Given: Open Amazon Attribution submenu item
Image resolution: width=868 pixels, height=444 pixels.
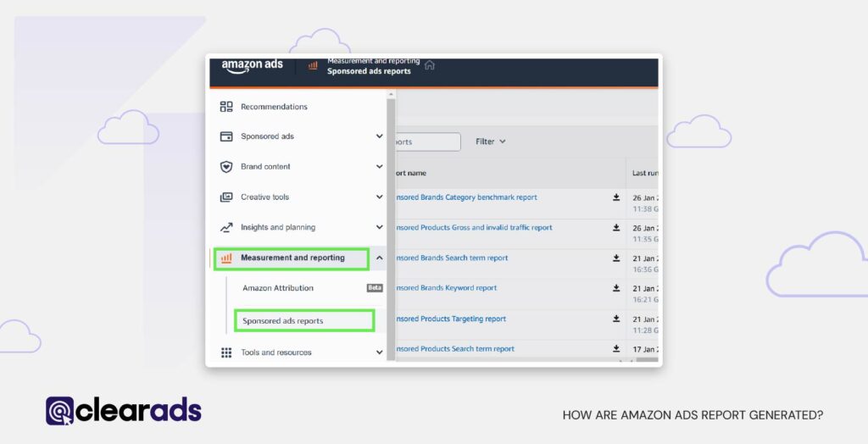Looking at the screenshot, I should pos(277,288).
